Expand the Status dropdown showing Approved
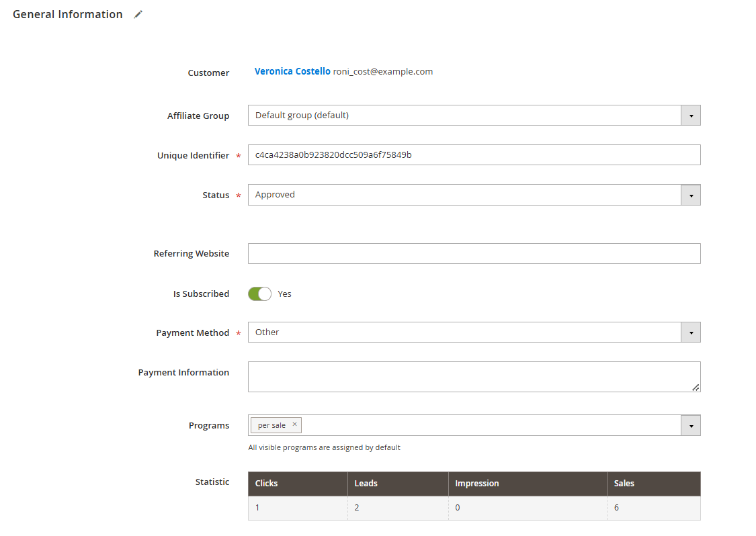The height and width of the screenshot is (536, 756). pyautogui.click(x=691, y=195)
